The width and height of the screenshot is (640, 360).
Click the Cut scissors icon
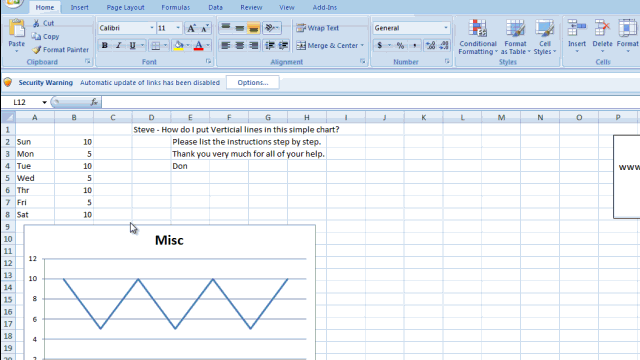coord(36,23)
